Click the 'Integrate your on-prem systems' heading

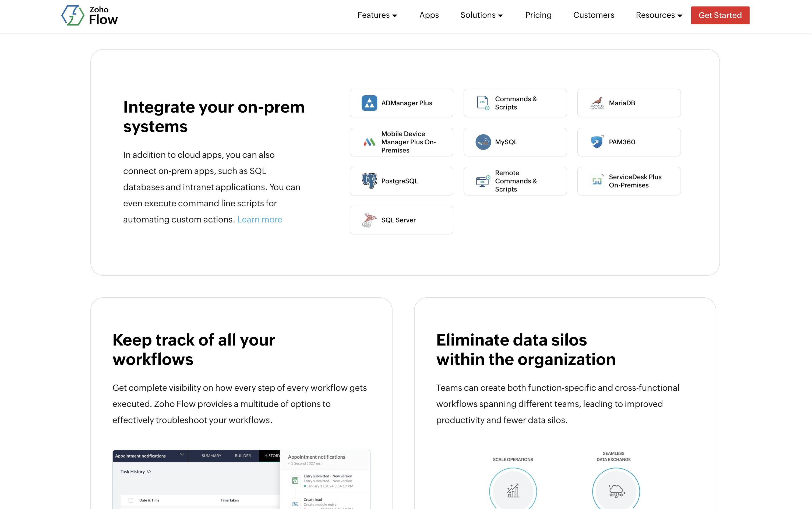(214, 116)
